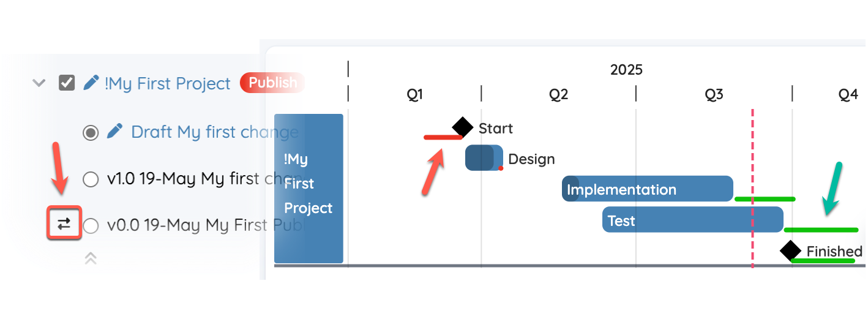Screen dimensions: 868x319
Task: Click the compare versions swap icon
Action: (x=64, y=223)
